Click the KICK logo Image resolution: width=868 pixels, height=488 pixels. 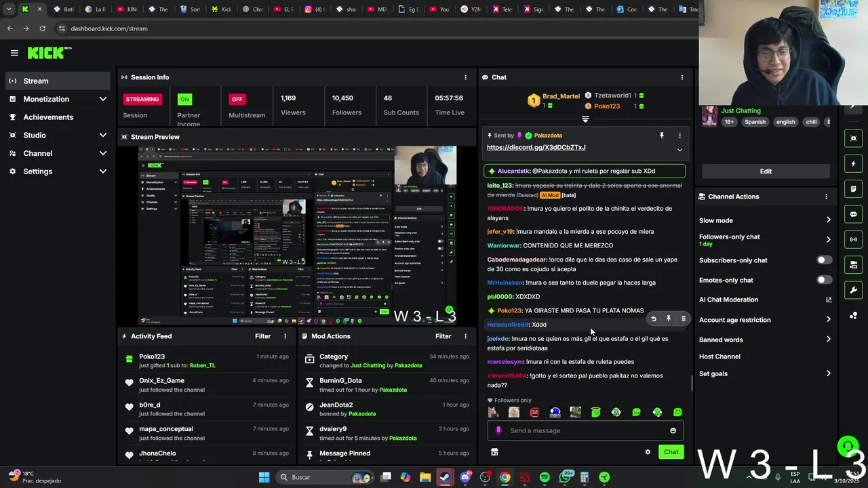49,53
